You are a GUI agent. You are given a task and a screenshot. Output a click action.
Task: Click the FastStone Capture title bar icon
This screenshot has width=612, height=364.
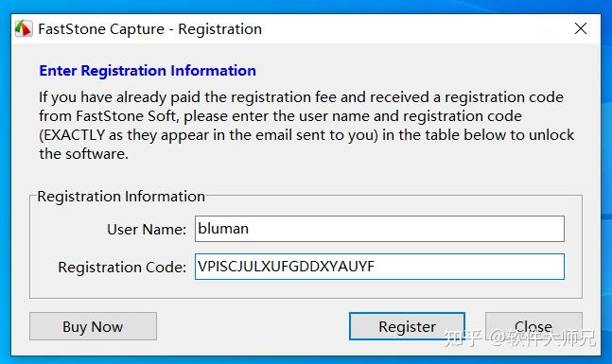(24, 28)
